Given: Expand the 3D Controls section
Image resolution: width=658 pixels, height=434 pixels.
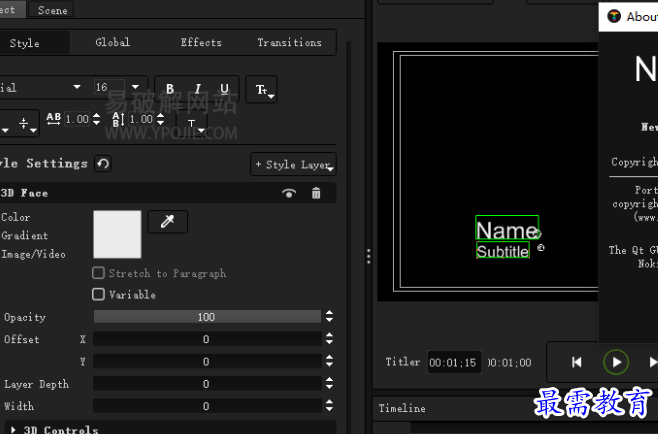Looking at the screenshot, I should [x=13, y=430].
